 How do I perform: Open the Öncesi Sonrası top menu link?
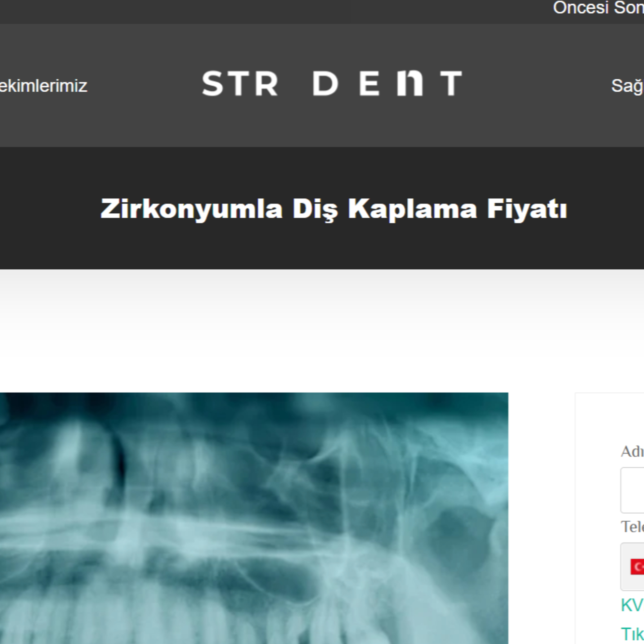coord(598,7)
